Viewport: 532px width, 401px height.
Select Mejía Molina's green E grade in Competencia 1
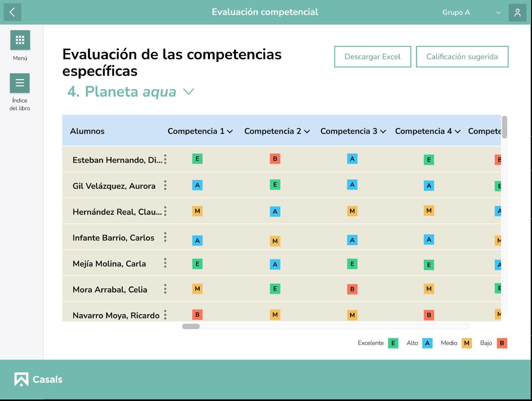(197, 264)
